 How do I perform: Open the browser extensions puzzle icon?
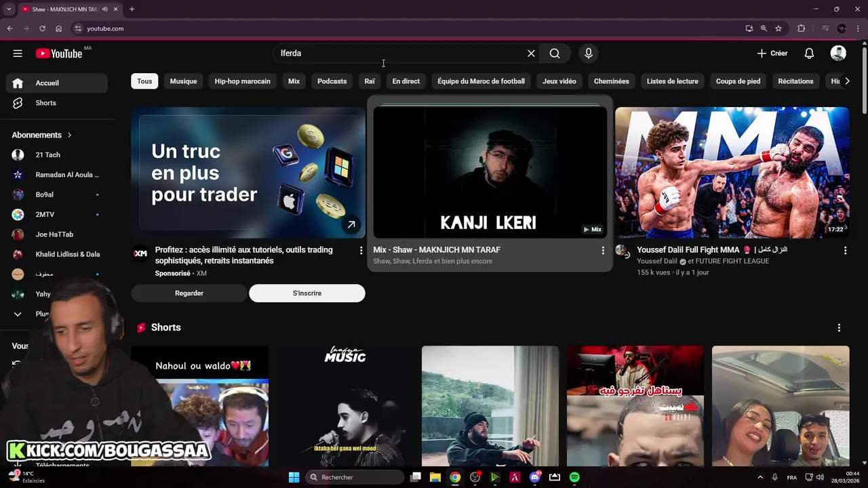coord(801,28)
